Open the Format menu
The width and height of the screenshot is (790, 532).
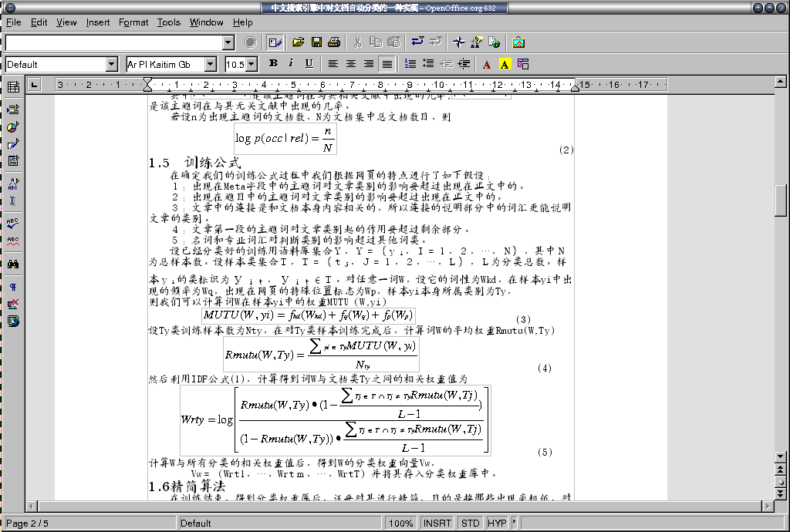coord(133,22)
